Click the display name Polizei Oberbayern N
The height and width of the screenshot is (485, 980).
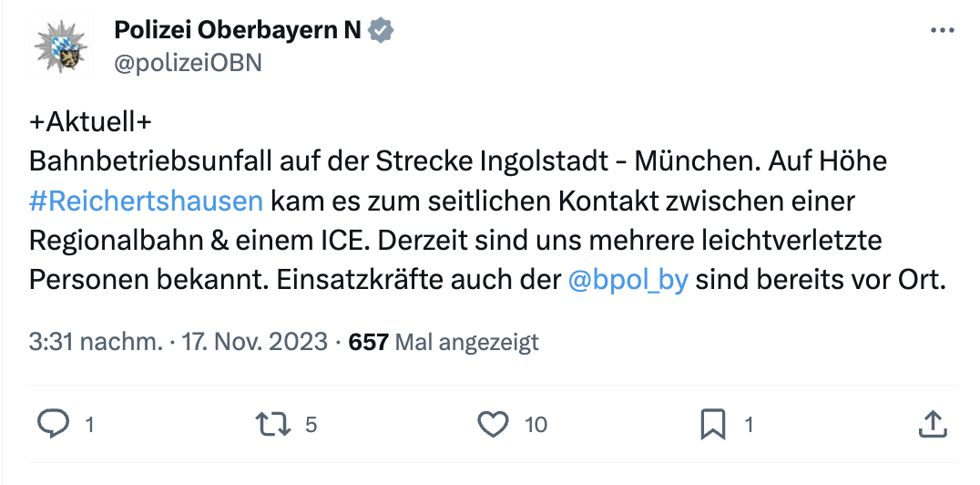237,30
